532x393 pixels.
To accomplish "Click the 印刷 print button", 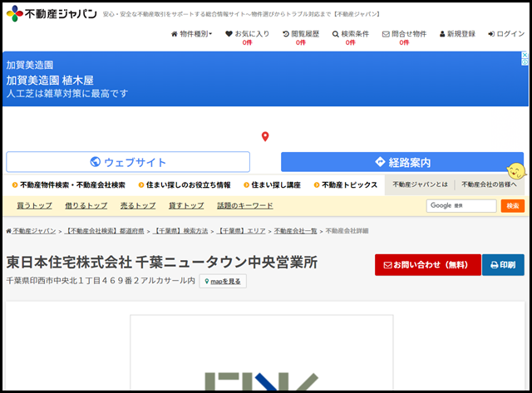I will coord(503,265).
